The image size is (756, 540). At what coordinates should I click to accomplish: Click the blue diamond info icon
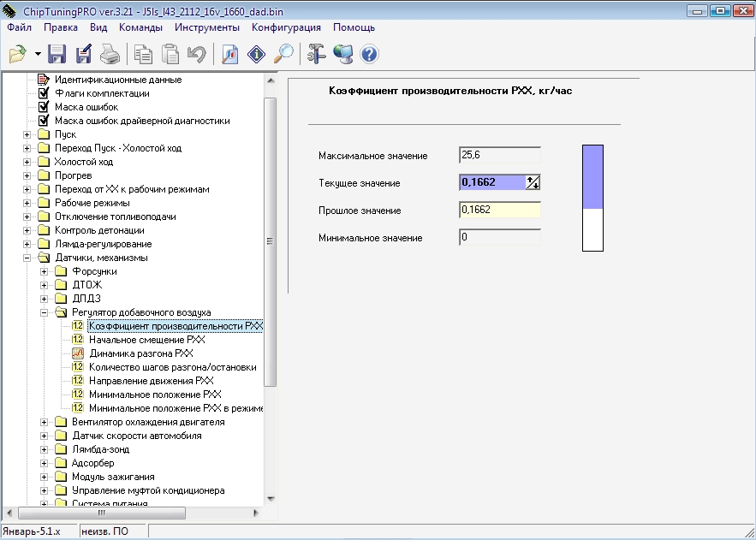257,55
